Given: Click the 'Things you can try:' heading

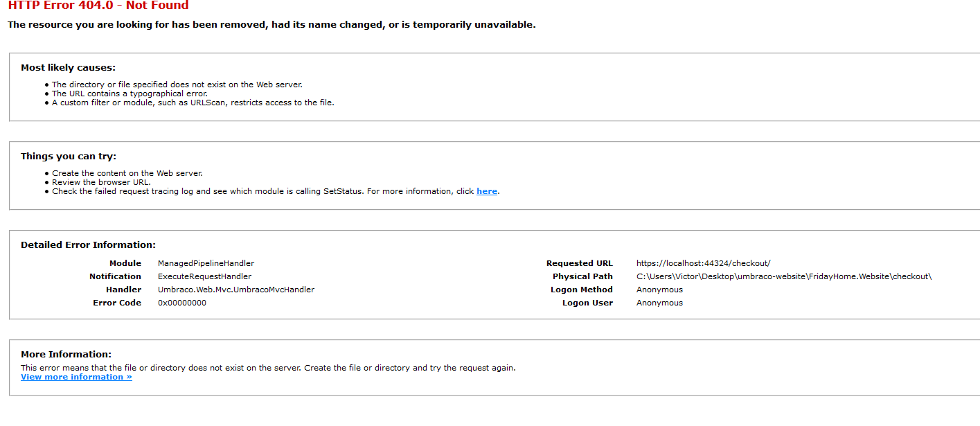Looking at the screenshot, I should 69,157.
